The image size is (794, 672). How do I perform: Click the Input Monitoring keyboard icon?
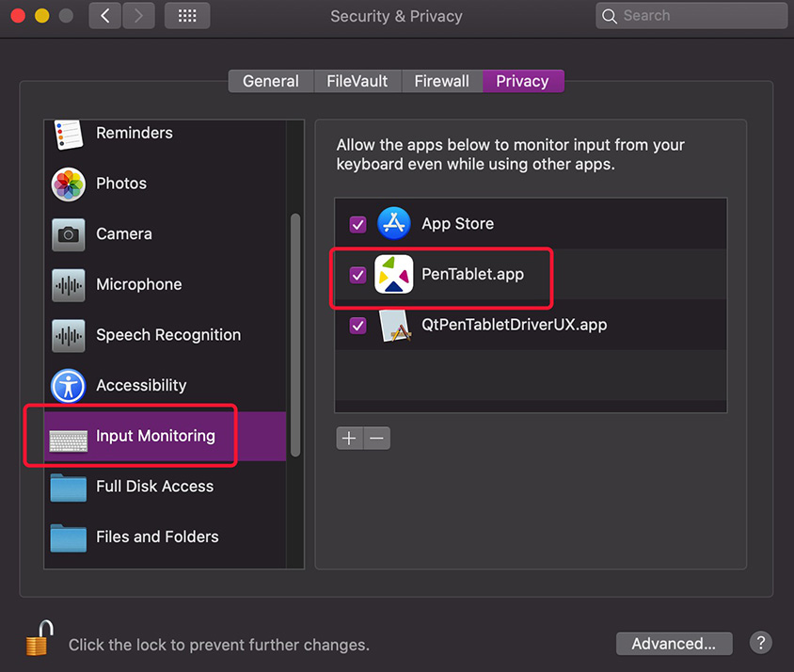69,440
